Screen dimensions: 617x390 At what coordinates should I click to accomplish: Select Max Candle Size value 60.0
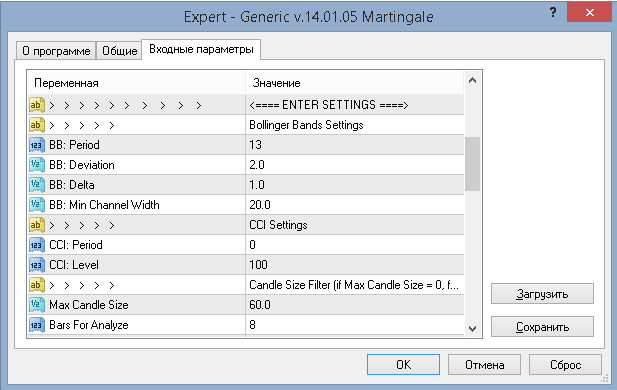coord(260,305)
